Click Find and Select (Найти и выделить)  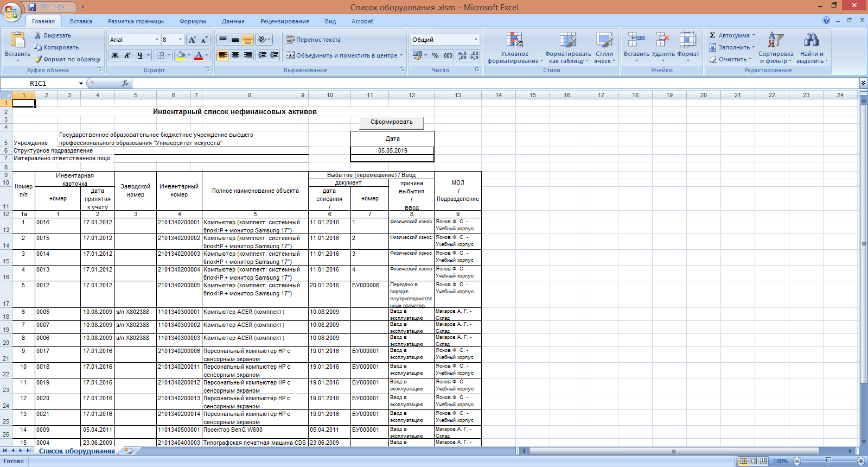coord(812,48)
